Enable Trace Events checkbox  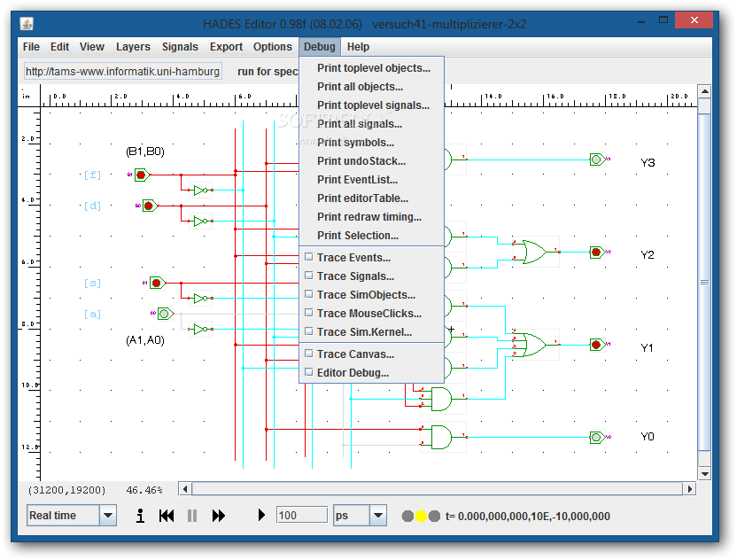309,257
